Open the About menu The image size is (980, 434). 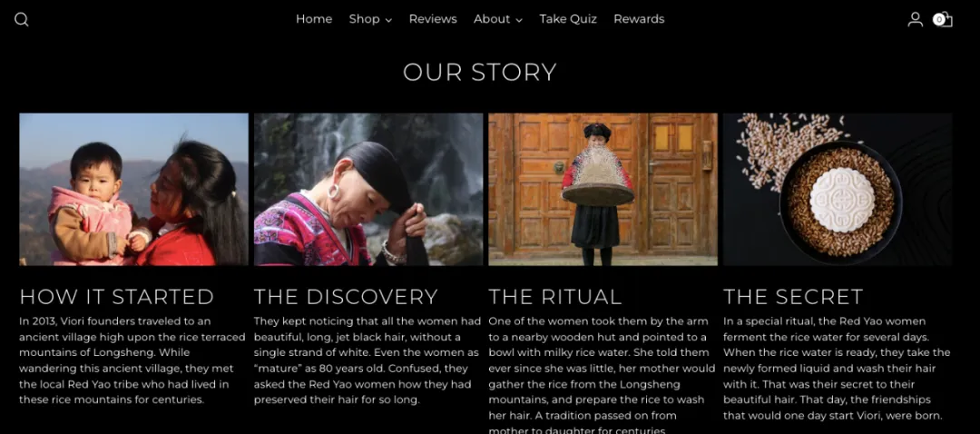tap(492, 19)
